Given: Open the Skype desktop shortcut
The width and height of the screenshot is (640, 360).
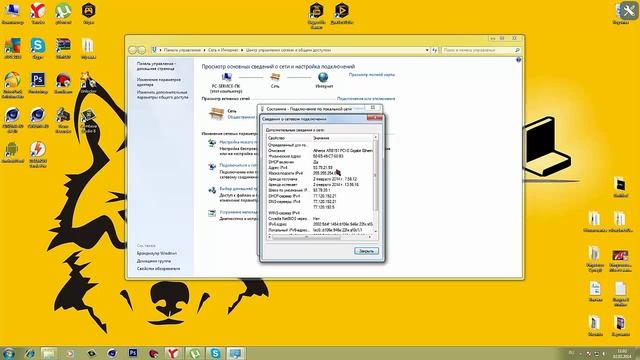Looking at the screenshot, I should [38, 48].
